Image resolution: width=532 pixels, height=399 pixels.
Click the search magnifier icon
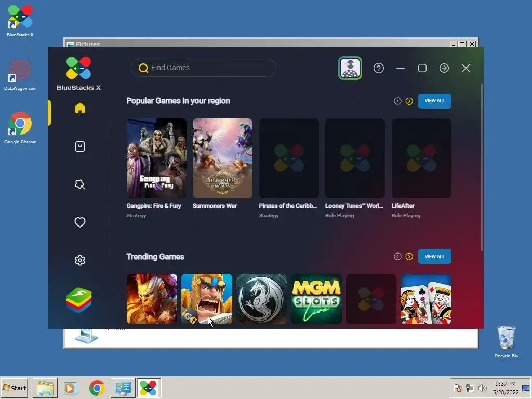(143, 68)
